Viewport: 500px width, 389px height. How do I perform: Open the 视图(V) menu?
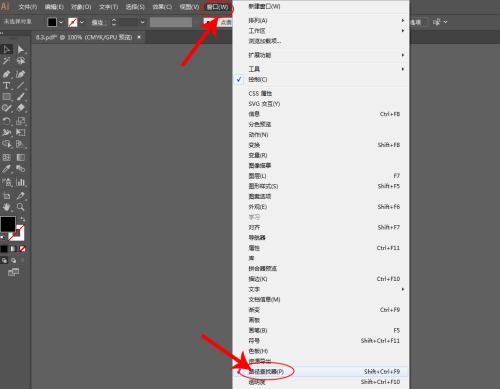[x=189, y=7]
